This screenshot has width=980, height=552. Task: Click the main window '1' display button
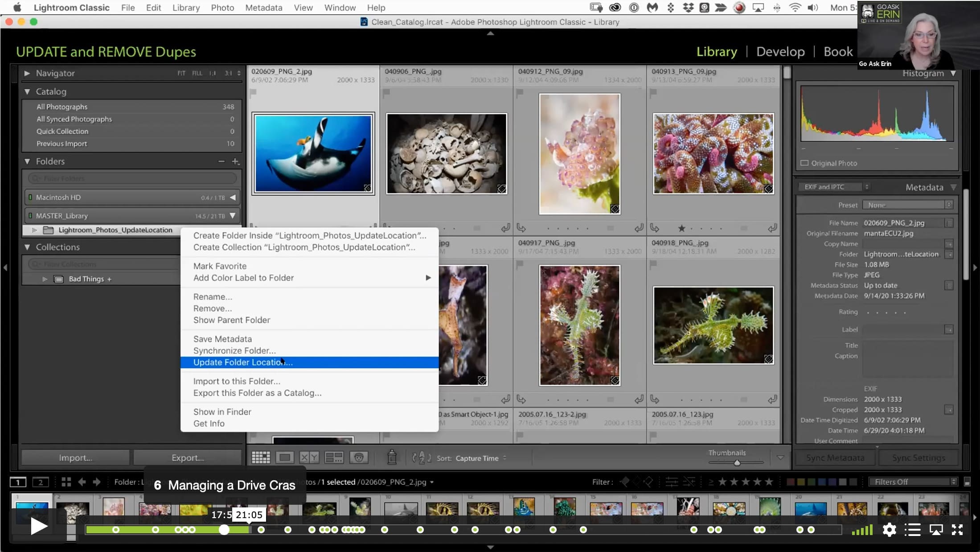click(x=18, y=482)
